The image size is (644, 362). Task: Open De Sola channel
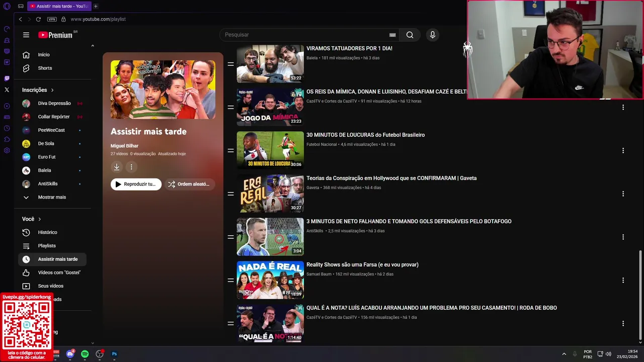tap(52, 143)
